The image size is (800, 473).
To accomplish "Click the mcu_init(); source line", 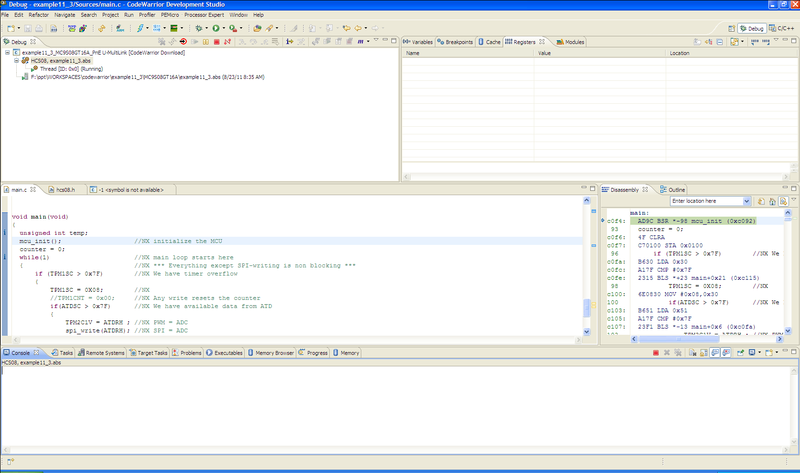I will point(40,241).
